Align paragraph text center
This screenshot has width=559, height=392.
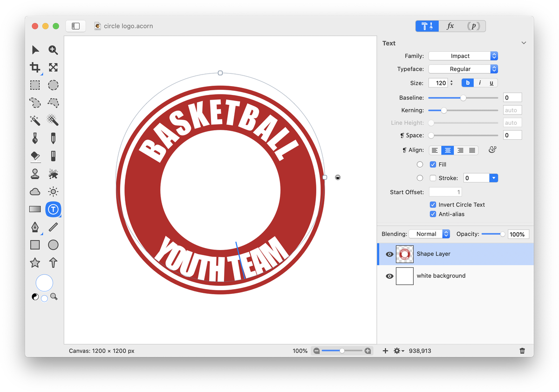447,150
